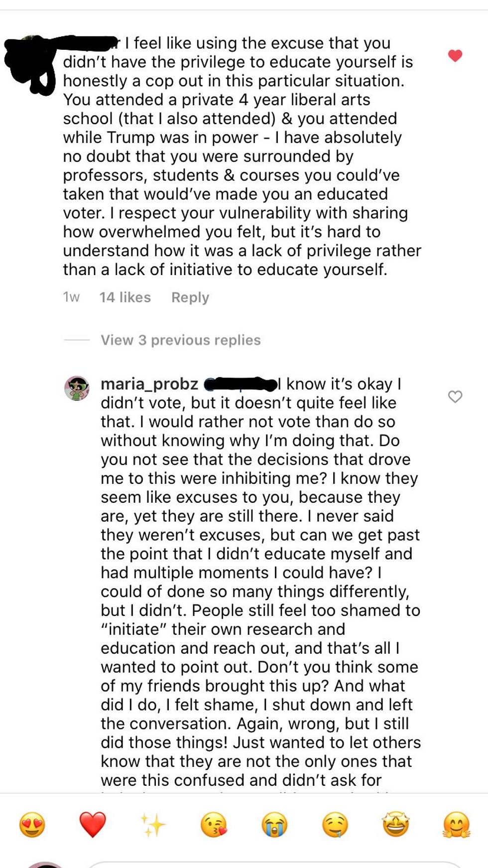
Task: Choose the drooling face emoji
Action: 335,825
